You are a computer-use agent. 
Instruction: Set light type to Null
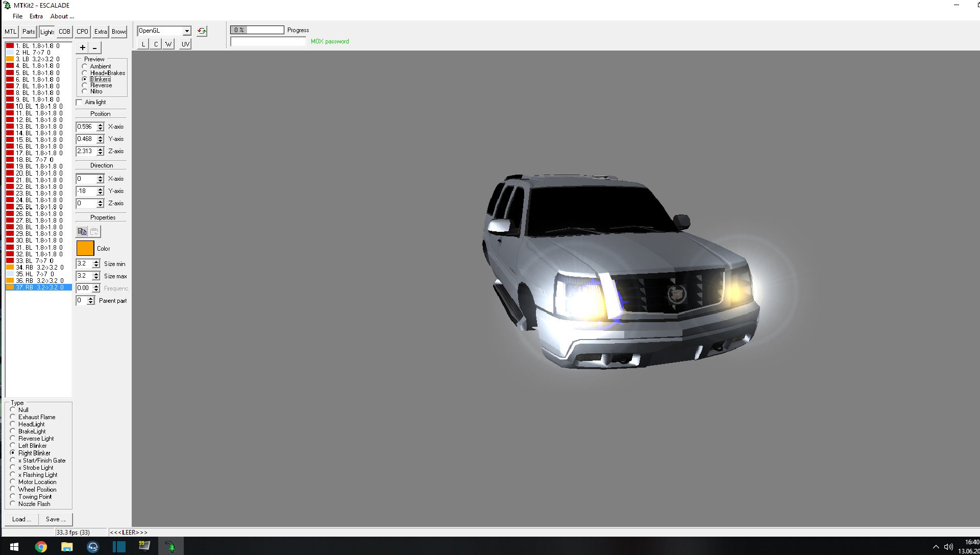(13, 409)
